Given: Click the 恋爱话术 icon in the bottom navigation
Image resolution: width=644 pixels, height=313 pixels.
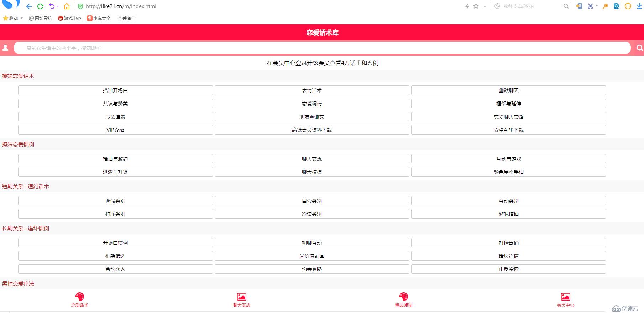Looking at the screenshot, I should coord(80,297).
